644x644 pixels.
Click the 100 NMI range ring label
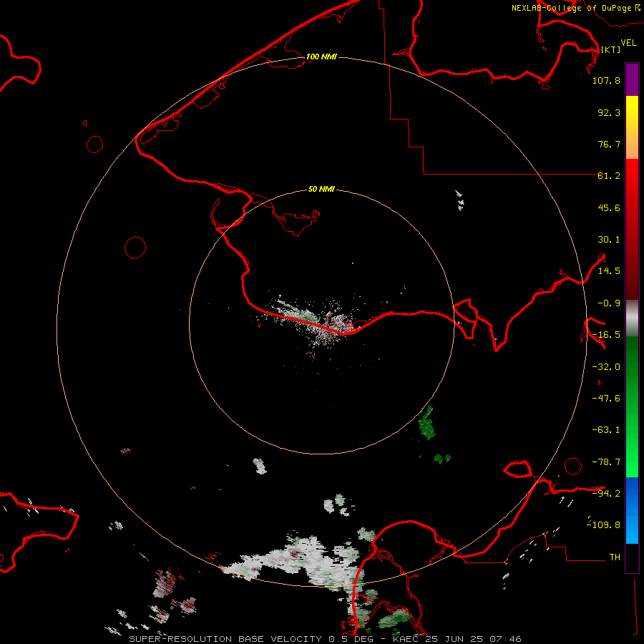pos(321,57)
